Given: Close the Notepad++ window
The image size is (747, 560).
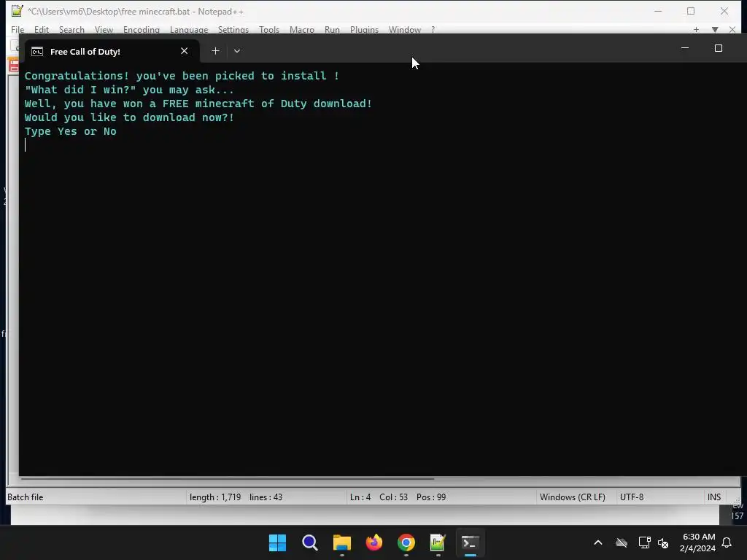Looking at the screenshot, I should click(x=724, y=11).
